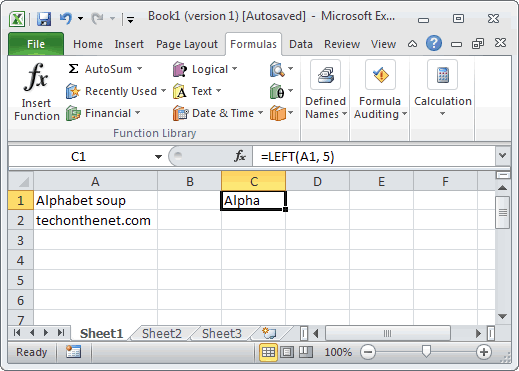This screenshot has width=519, height=371.
Task: Minimize the ribbon with caret icon
Action: pyautogui.click(x=412, y=44)
